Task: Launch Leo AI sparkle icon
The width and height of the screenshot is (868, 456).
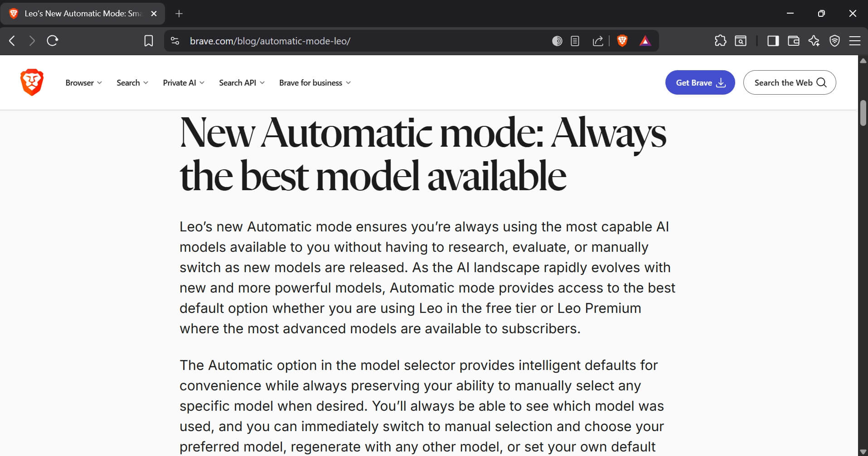Action: [814, 41]
